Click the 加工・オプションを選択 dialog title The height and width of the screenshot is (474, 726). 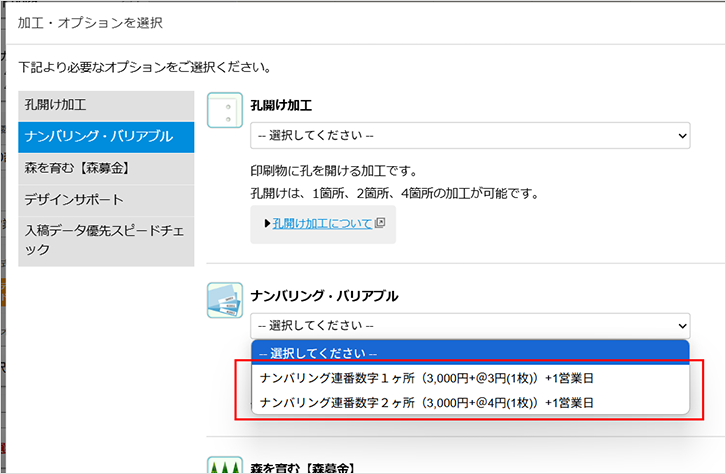(x=90, y=23)
